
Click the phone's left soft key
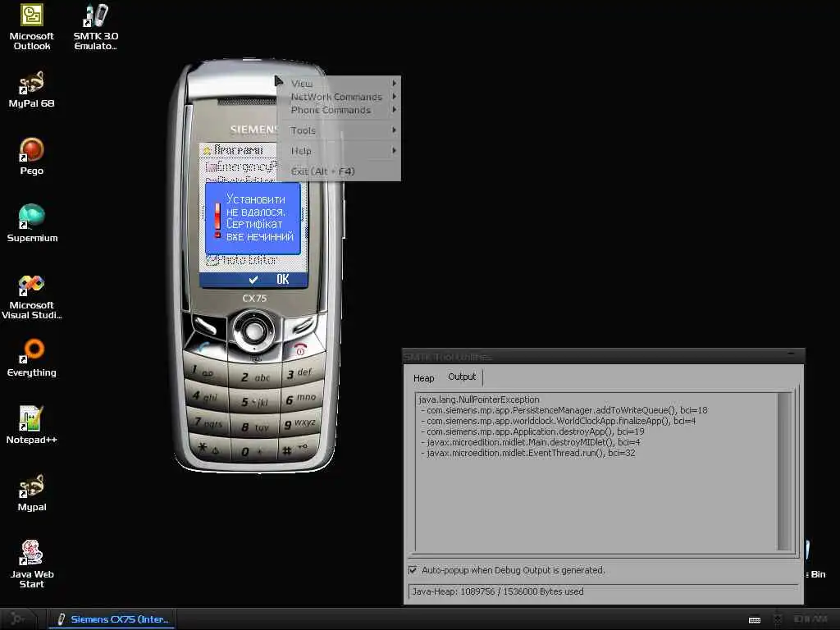tap(206, 325)
